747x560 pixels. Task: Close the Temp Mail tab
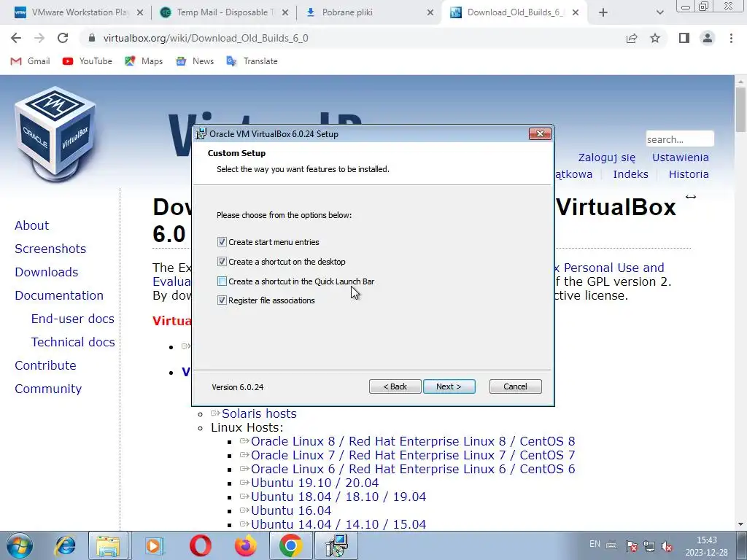(x=285, y=13)
